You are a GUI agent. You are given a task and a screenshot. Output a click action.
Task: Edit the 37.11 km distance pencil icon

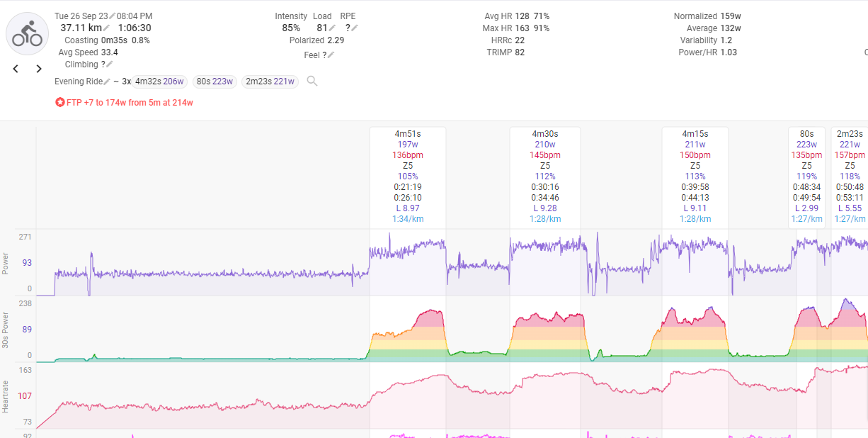click(x=106, y=28)
